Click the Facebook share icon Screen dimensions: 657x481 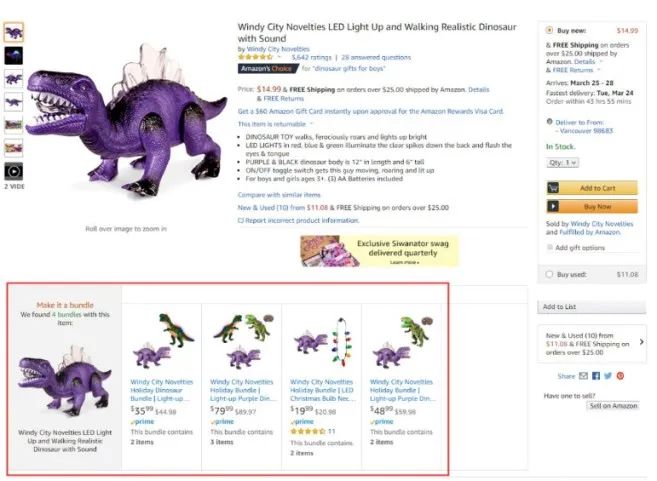(x=596, y=376)
